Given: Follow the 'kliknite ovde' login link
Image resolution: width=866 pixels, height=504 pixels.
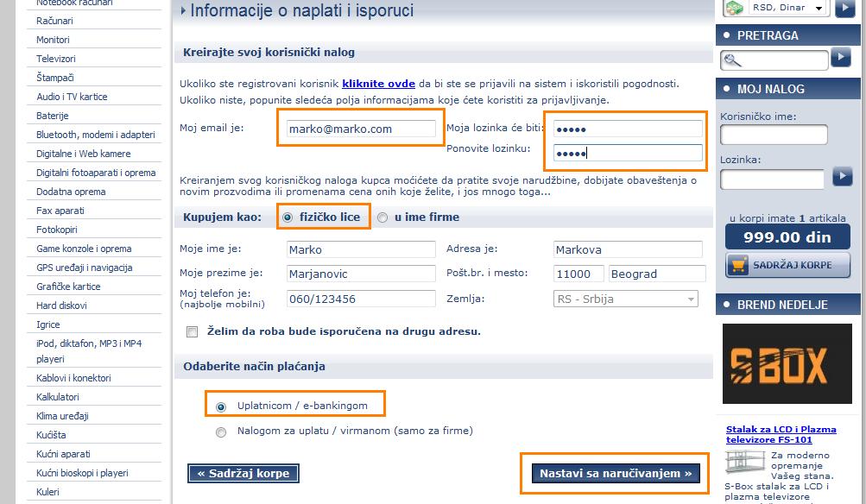Looking at the screenshot, I should (x=378, y=84).
